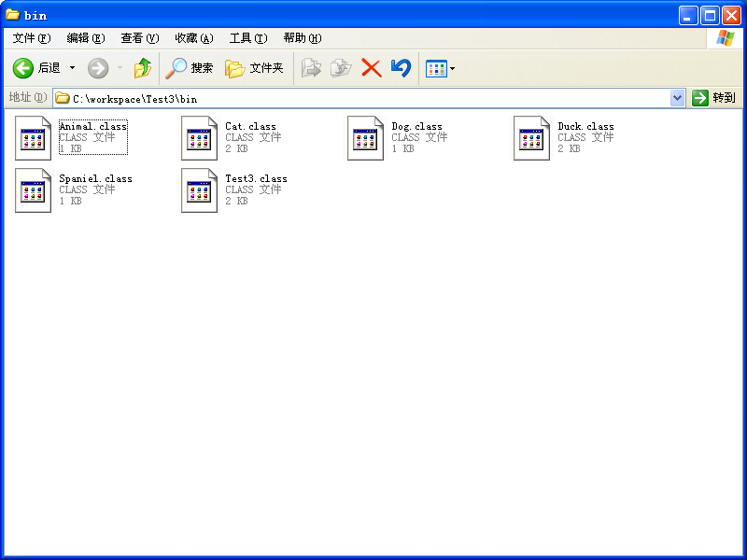The image size is (747, 560).
Task: Click the blue undo arrow icon
Action: click(402, 68)
